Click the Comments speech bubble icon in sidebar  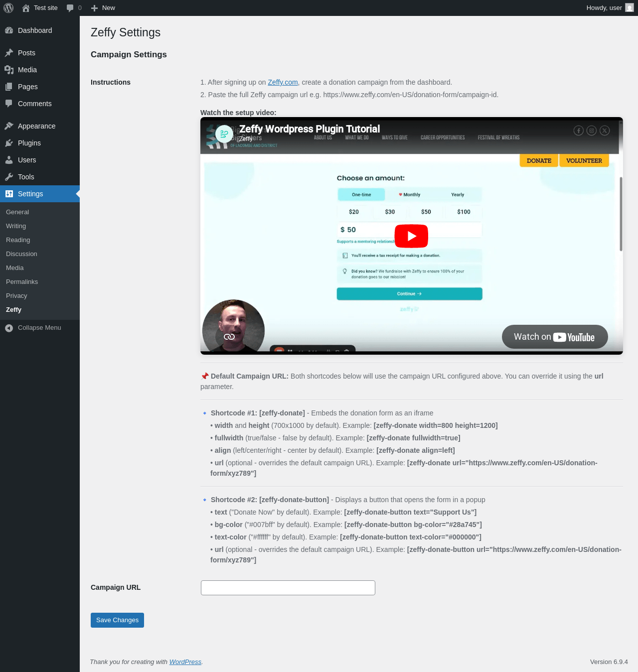[9, 104]
